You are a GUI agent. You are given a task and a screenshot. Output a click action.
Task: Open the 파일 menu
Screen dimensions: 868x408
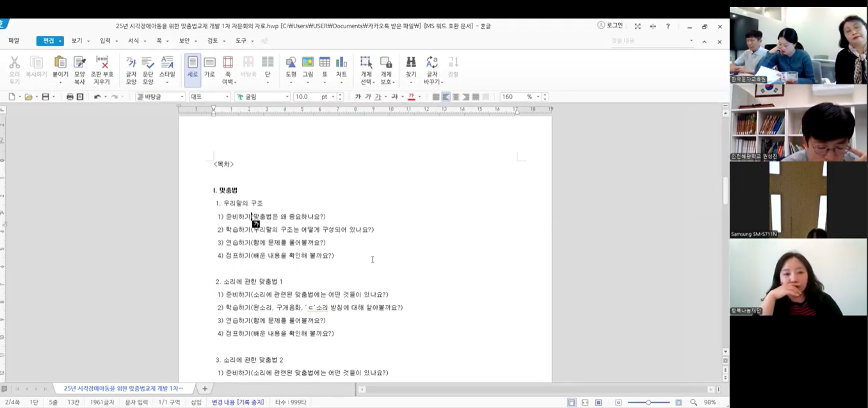(13, 41)
